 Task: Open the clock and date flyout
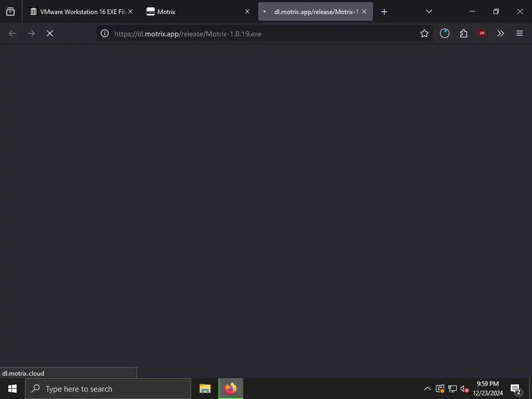click(488, 389)
